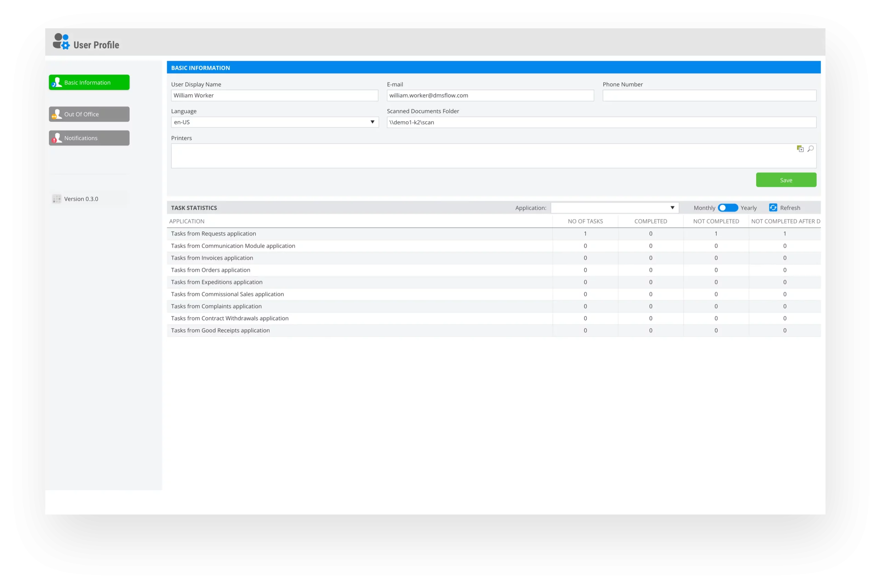Select Tasks from Orders application row
Image resolution: width=882 pixels, height=588 pixels.
tap(493, 270)
